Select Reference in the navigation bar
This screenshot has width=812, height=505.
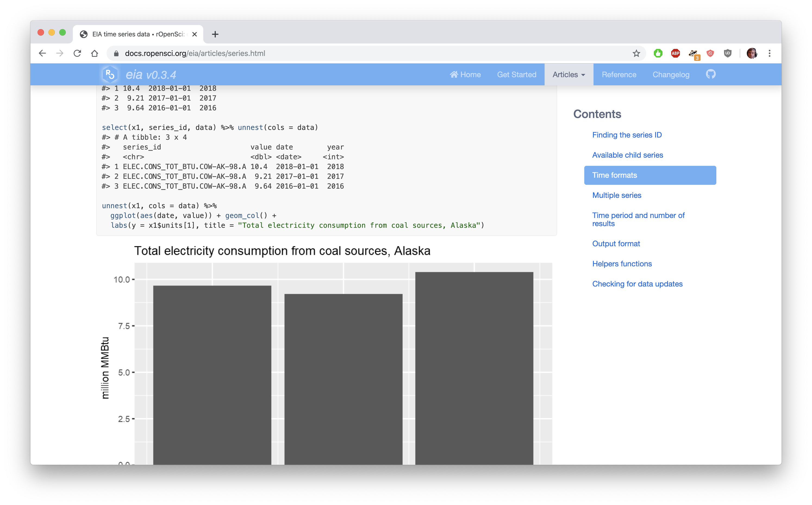tap(619, 74)
